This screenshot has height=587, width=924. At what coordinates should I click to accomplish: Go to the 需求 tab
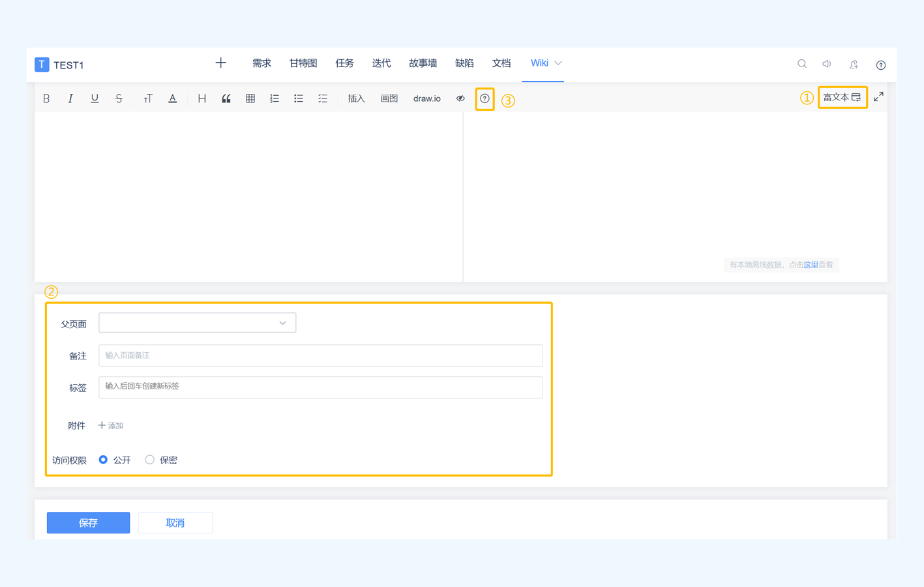pos(261,63)
